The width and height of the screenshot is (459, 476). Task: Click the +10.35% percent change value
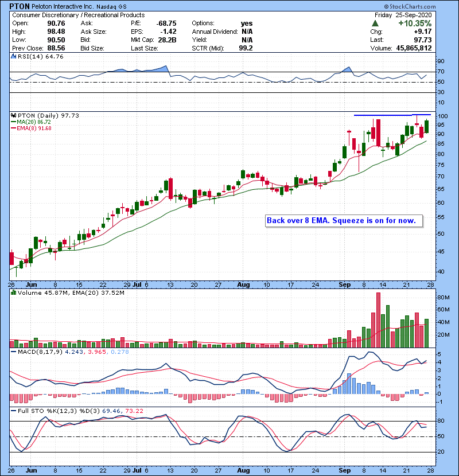tap(415, 24)
